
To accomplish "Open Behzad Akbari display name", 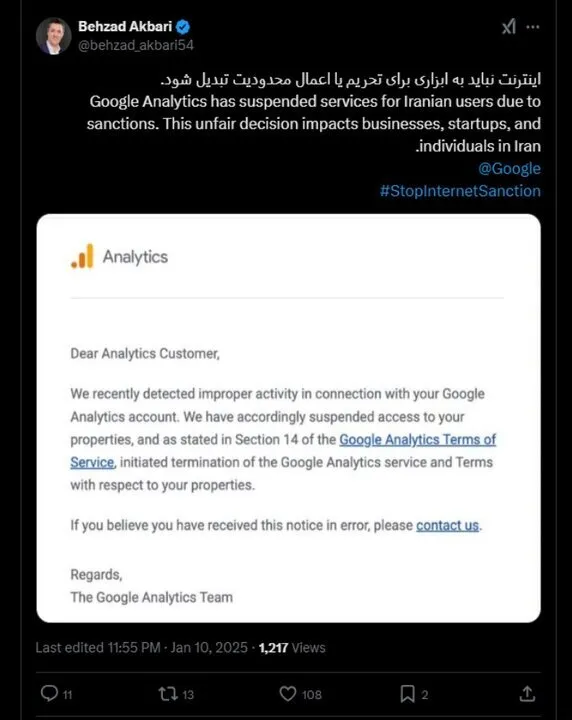I will 125,26.
